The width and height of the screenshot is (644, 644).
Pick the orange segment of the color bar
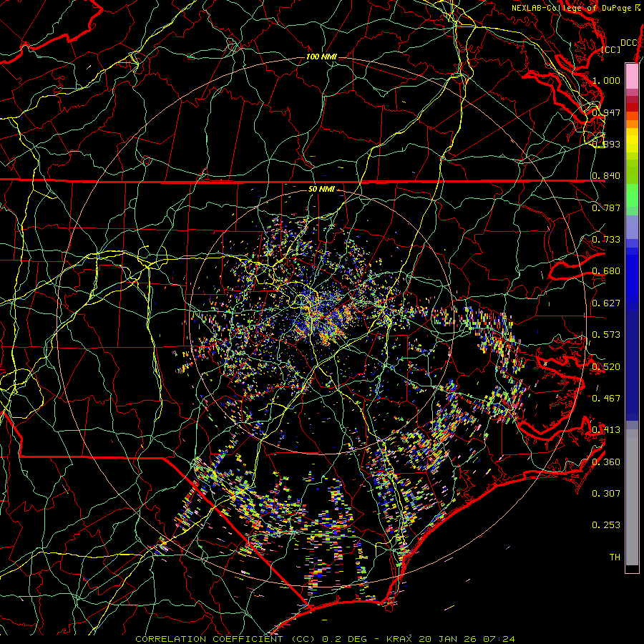632,124
